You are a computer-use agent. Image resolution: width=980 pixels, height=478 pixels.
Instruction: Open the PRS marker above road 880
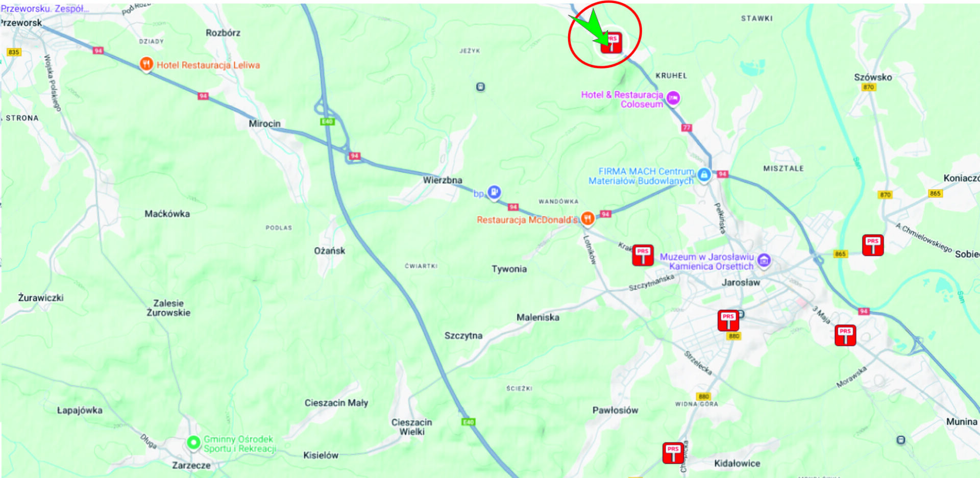point(728,320)
